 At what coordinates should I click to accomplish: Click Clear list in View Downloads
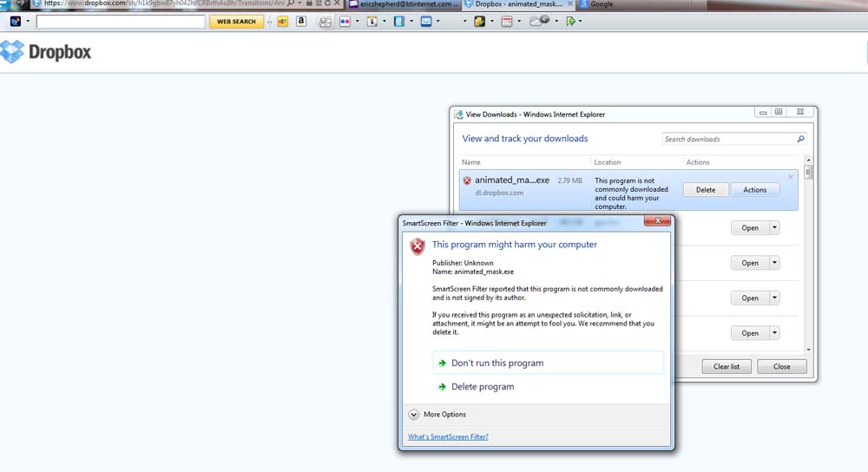click(727, 366)
